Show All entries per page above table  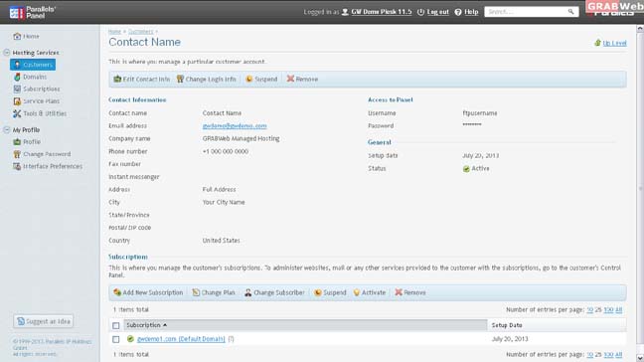point(619,310)
